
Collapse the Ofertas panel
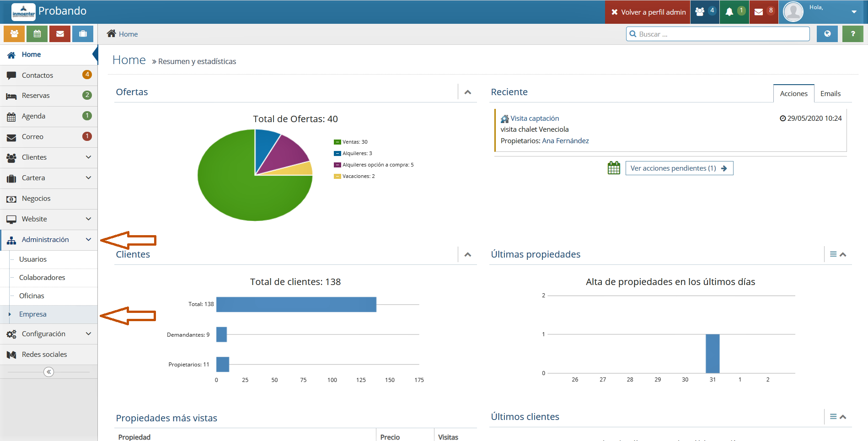tap(467, 92)
